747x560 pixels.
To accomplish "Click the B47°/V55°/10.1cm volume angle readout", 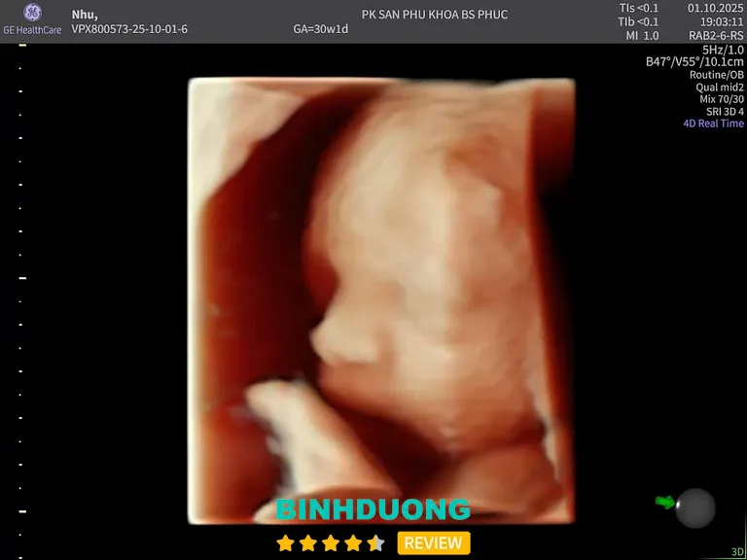I will [x=694, y=62].
